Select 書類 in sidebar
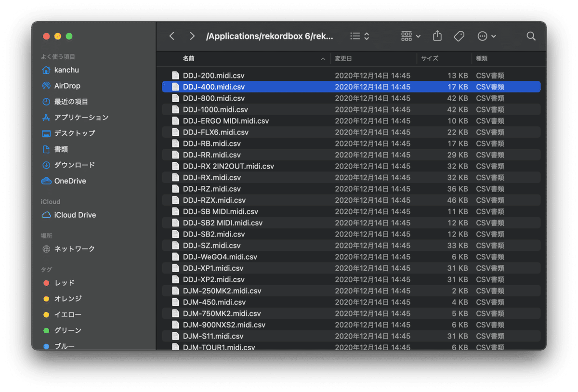 61,149
